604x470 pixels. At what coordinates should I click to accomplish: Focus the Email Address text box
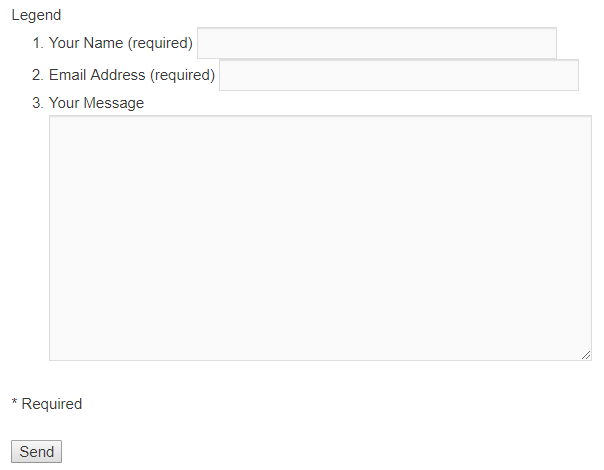point(398,75)
